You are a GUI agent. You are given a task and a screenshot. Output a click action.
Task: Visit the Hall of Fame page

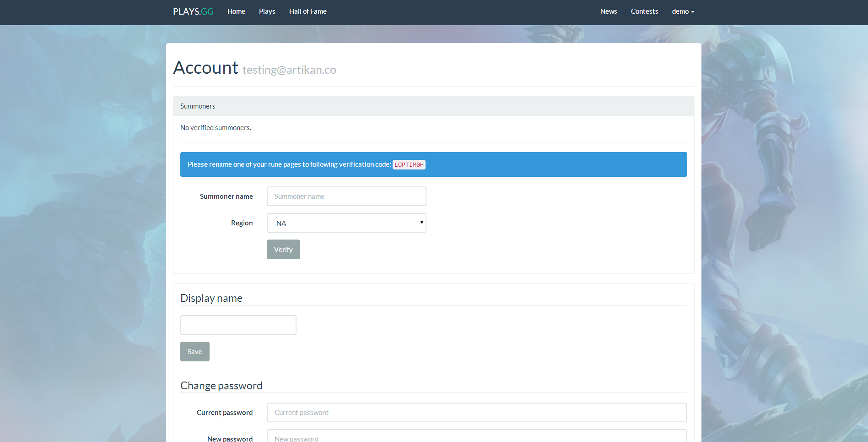coord(308,11)
